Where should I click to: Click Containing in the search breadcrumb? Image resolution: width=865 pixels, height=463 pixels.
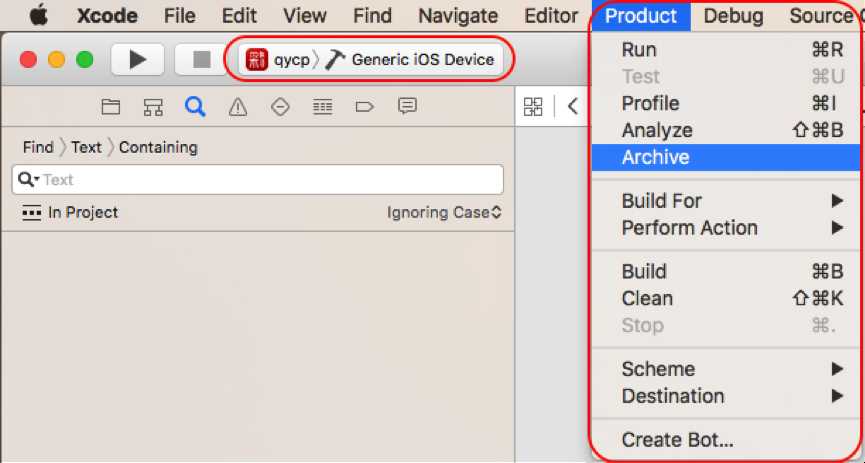point(158,147)
